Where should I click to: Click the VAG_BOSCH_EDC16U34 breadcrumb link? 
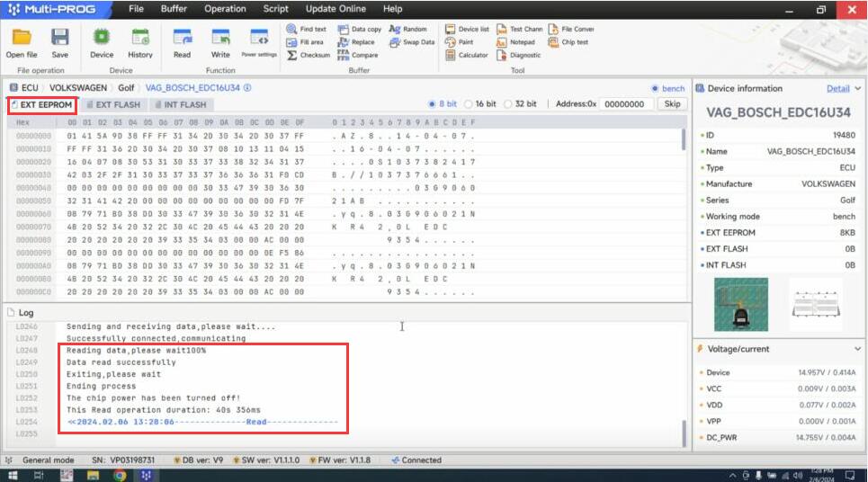coord(192,87)
